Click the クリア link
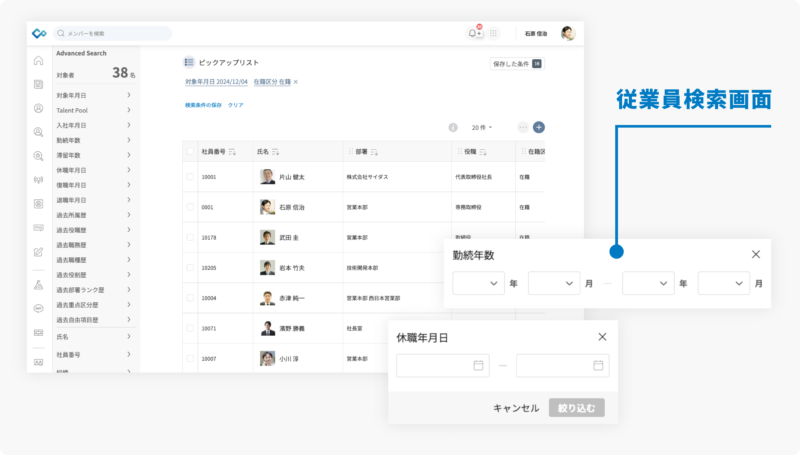Screen dimensions: 800x455 point(236,105)
